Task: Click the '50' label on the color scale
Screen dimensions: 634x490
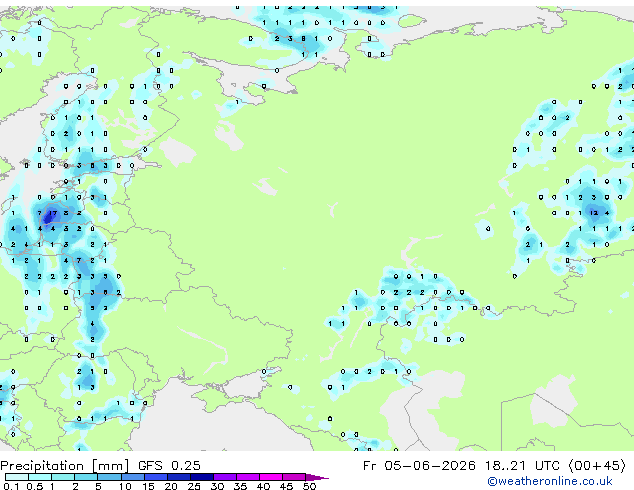Action: point(309,486)
